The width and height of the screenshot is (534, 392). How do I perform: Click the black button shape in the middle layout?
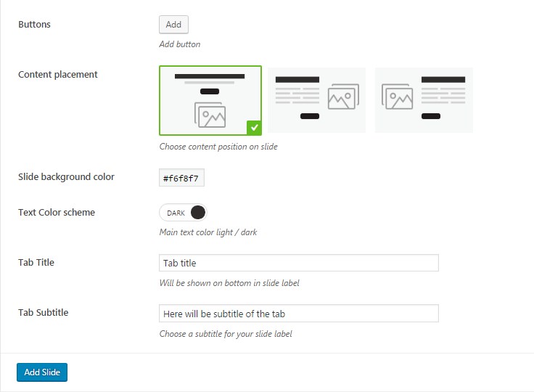pos(310,116)
